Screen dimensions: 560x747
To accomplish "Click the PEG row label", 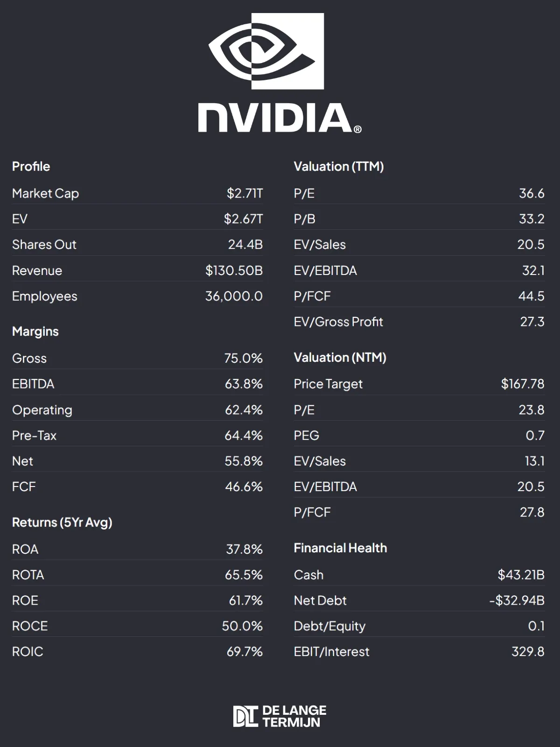I will 307,436.
